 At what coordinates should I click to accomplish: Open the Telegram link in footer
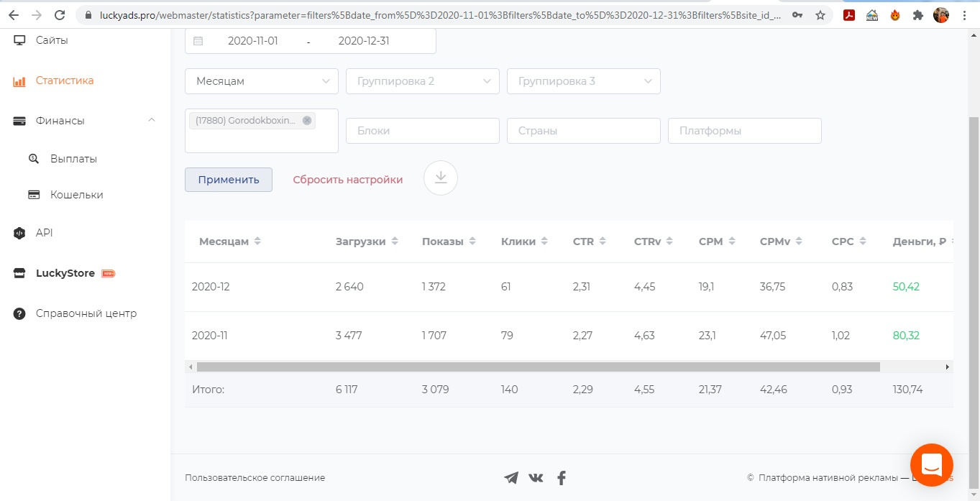(511, 477)
